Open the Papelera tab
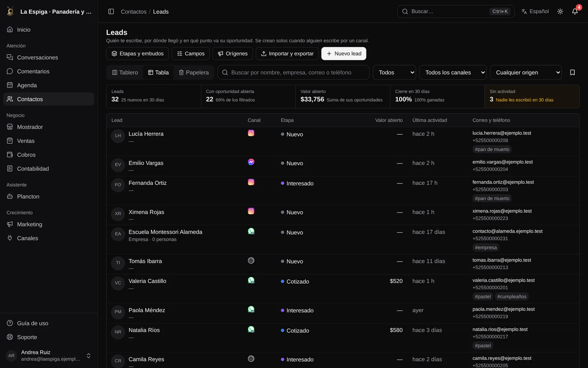This screenshot has height=368, width=588. 194,72
